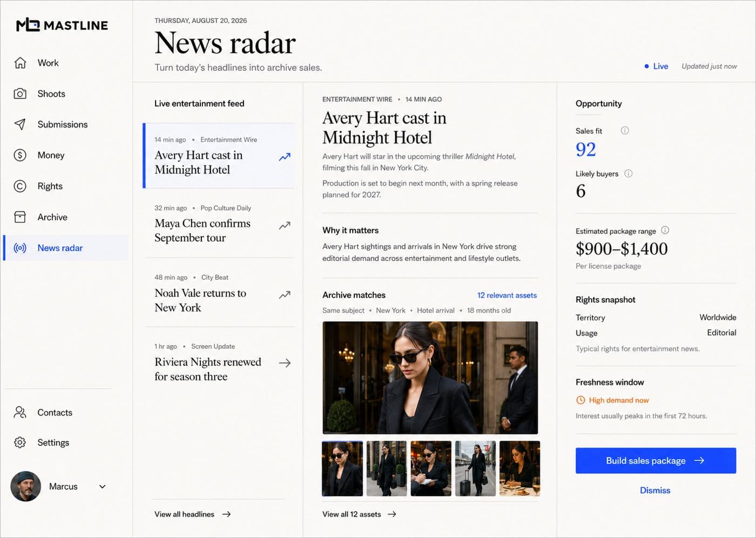Click the Live status indicator
The height and width of the screenshot is (538, 756).
656,66
